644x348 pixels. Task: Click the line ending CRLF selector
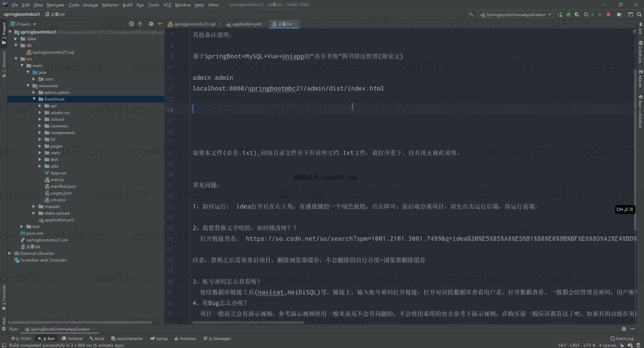(575, 345)
